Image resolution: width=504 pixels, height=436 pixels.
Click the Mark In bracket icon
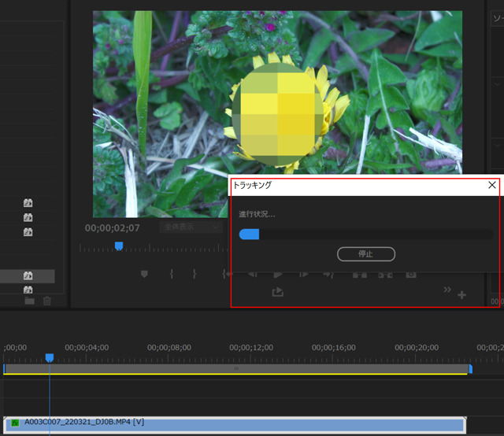pos(171,274)
